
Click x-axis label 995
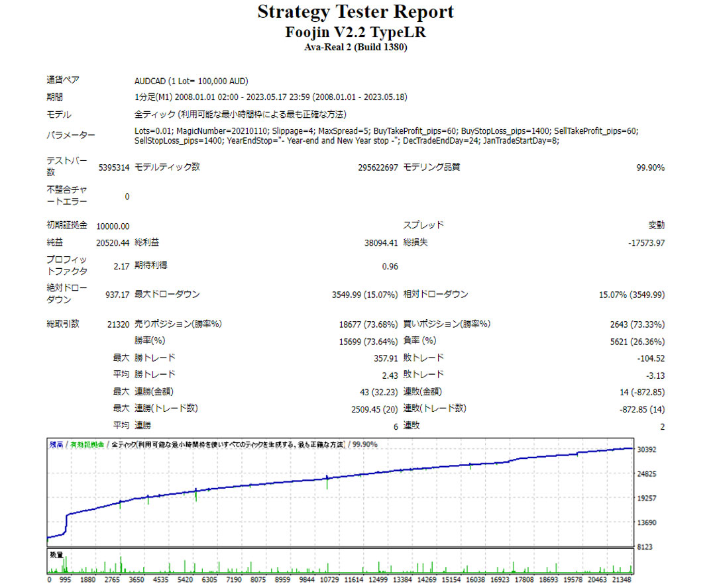pyautogui.click(x=66, y=580)
